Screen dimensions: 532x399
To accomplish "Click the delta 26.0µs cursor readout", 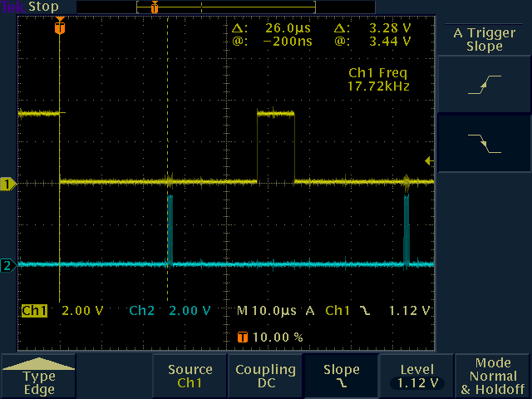I will [x=272, y=28].
